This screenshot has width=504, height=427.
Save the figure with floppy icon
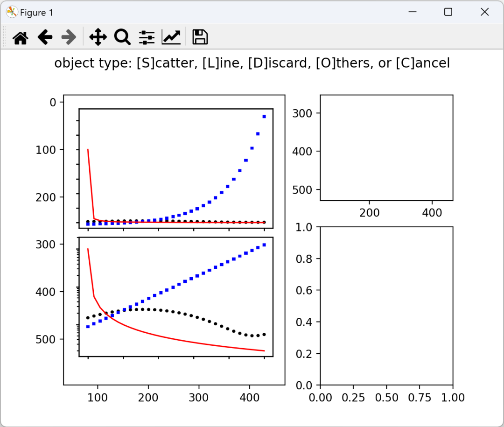pyautogui.click(x=200, y=37)
